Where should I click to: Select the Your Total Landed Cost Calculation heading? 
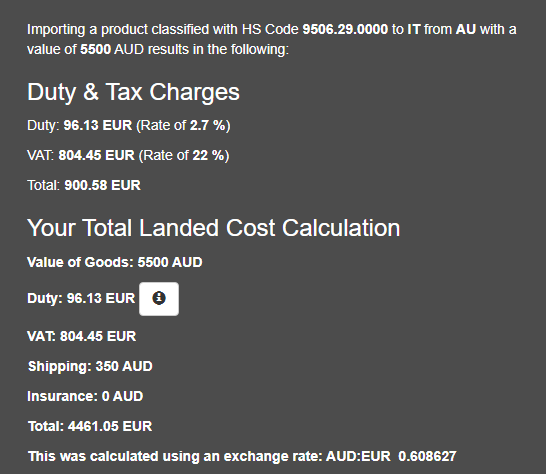[213, 228]
